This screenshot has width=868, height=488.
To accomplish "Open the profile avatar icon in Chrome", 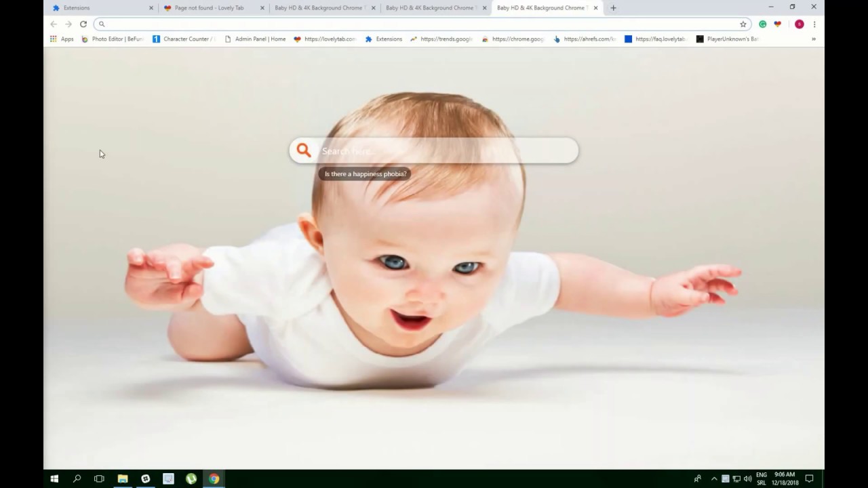I will [x=799, y=24].
